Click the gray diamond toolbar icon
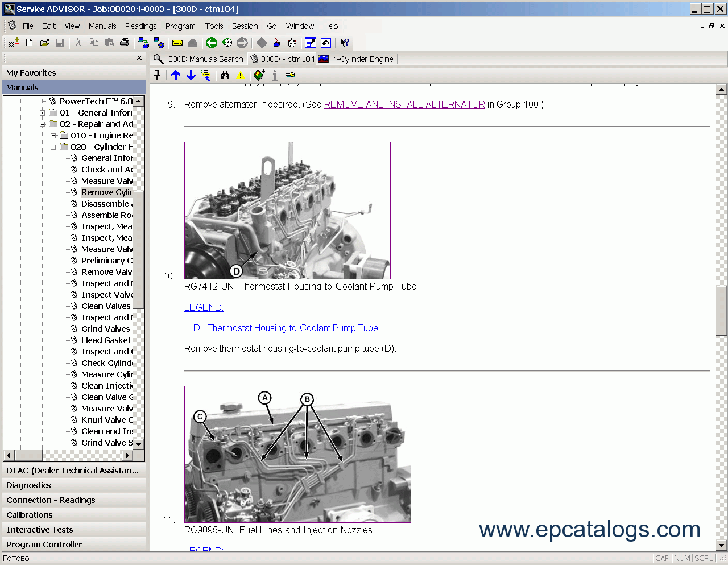This screenshot has width=728, height=565. (262, 43)
